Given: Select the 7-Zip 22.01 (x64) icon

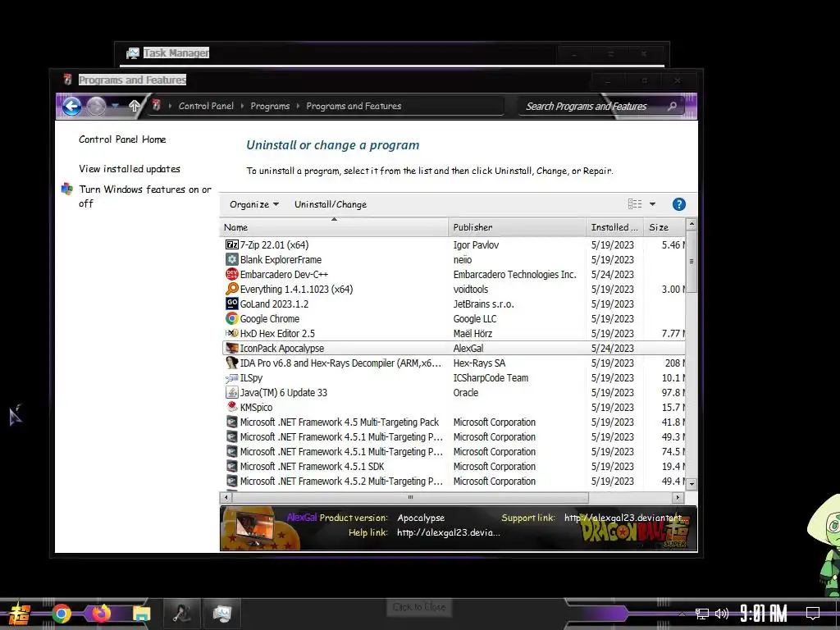Looking at the screenshot, I should (x=232, y=244).
